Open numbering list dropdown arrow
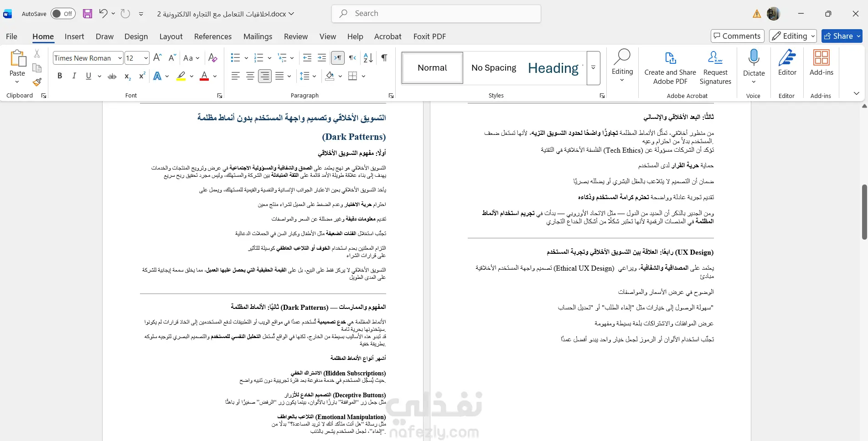 tap(269, 58)
